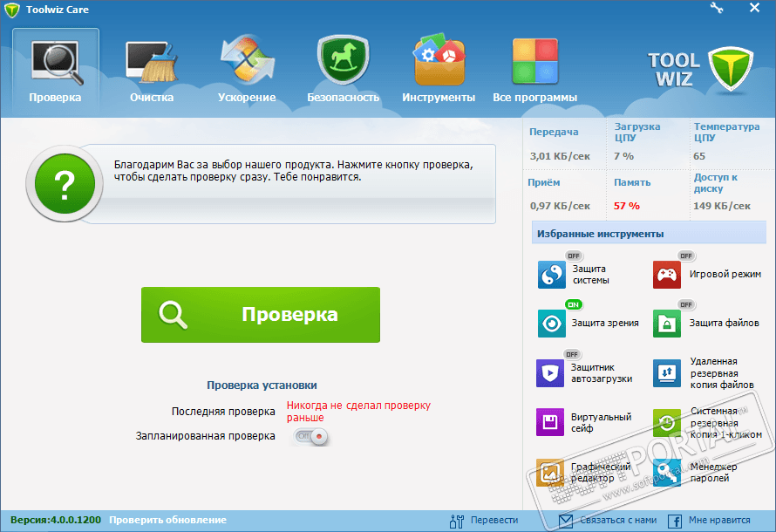Click the Игровой режим label

point(725,274)
